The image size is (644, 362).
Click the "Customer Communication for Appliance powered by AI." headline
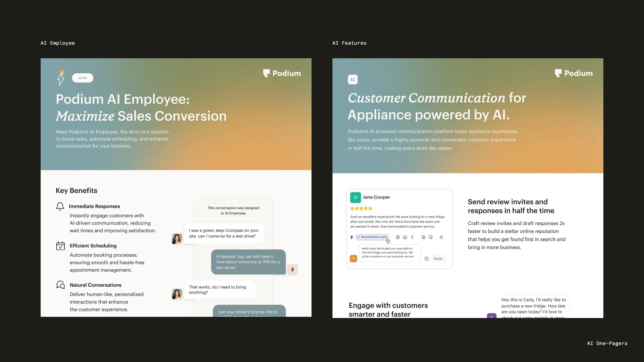(x=437, y=106)
